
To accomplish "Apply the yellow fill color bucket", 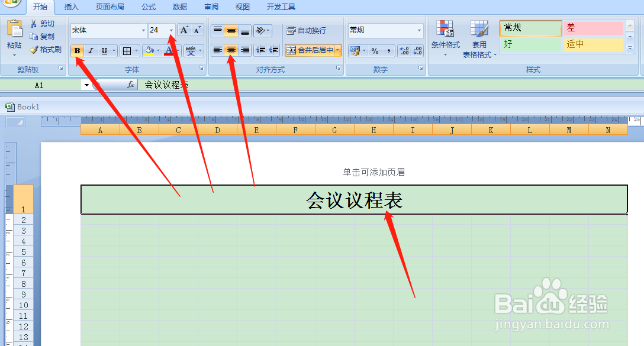I will click(150, 51).
